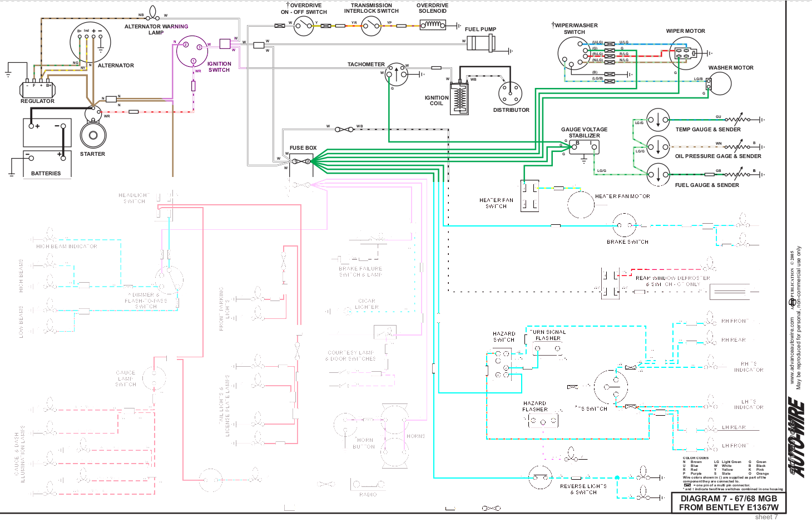
Task: Click the www.advanceautowire.com link text
Action: point(792,351)
